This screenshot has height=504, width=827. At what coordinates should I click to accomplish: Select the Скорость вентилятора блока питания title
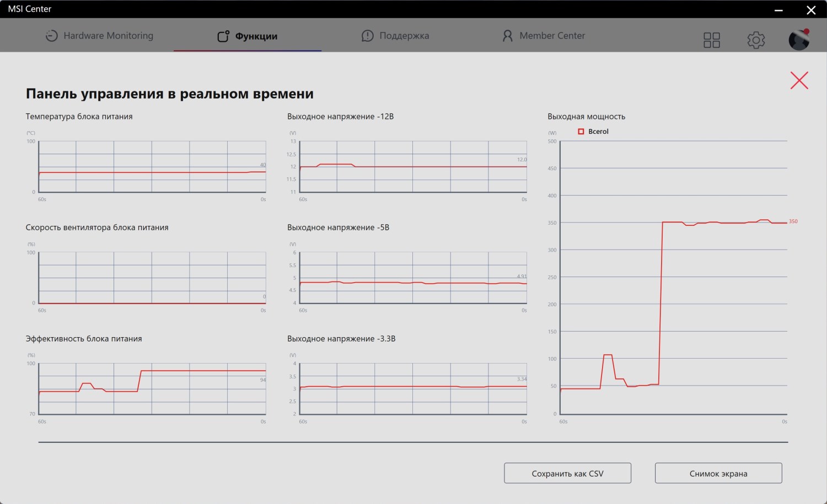click(97, 227)
